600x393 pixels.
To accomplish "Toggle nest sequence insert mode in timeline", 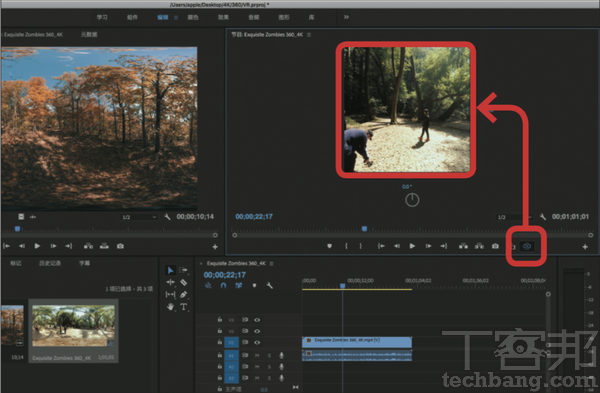I will (x=208, y=285).
